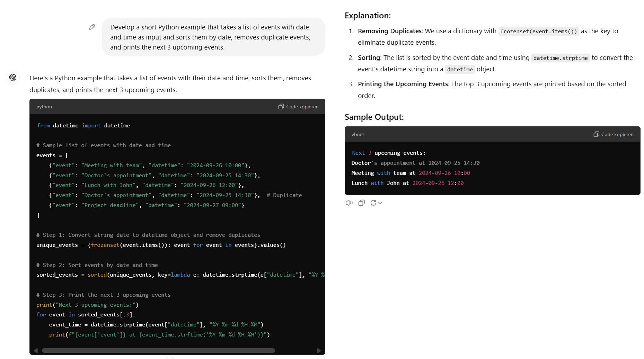Click the read aloud speaker icon
644x359 pixels.
[349, 203]
